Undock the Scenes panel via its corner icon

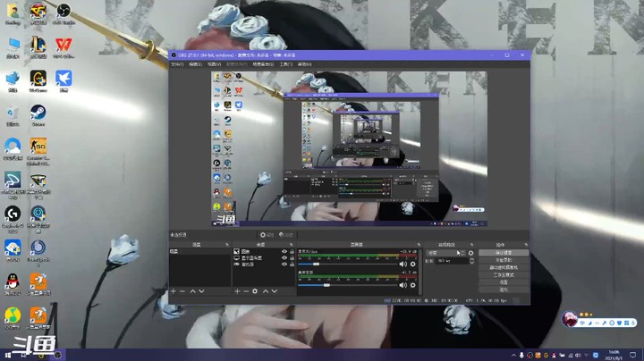pyautogui.click(x=226, y=245)
